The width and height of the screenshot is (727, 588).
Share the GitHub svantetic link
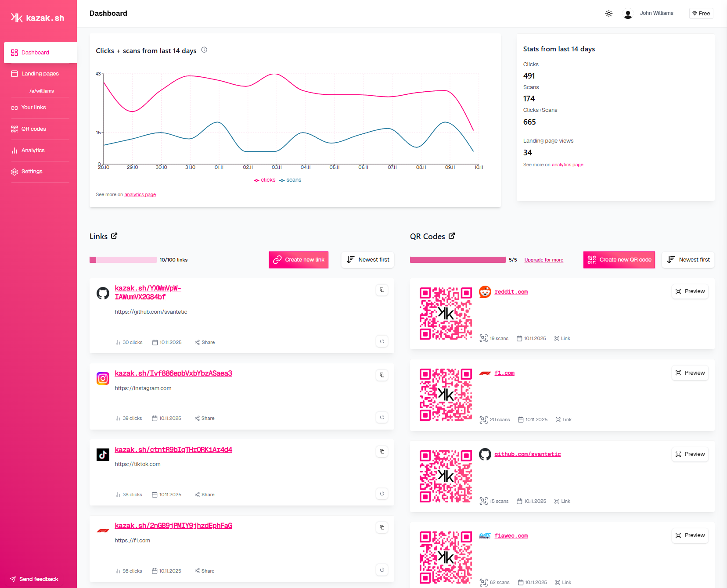(205, 342)
